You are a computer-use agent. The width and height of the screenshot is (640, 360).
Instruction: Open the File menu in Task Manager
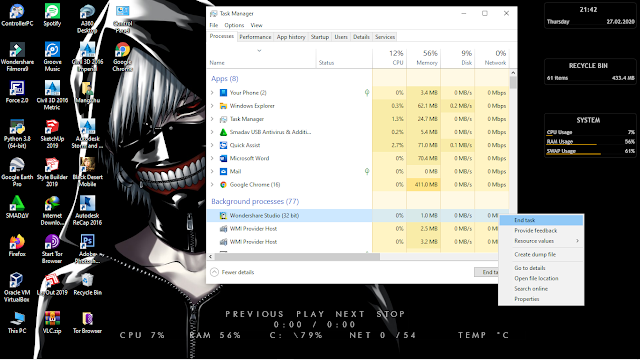point(214,25)
